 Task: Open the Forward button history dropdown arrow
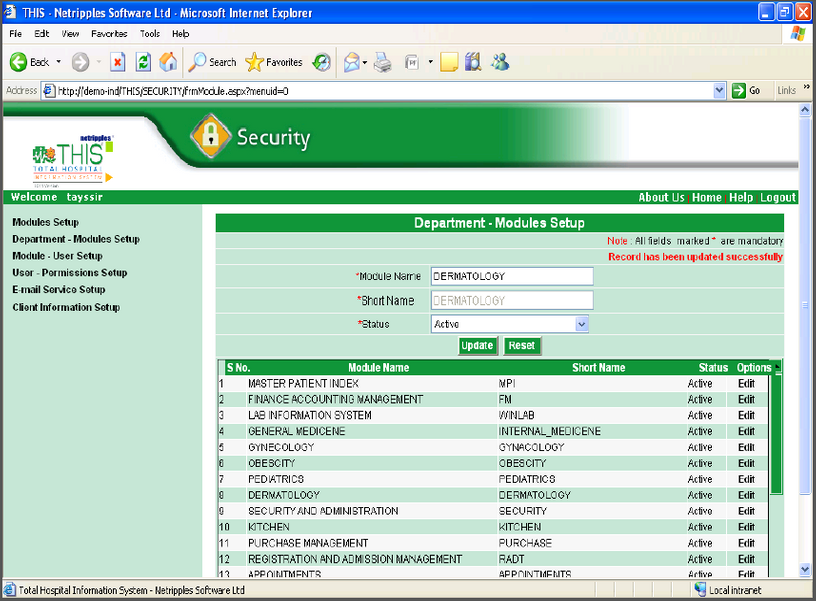pos(98,62)
